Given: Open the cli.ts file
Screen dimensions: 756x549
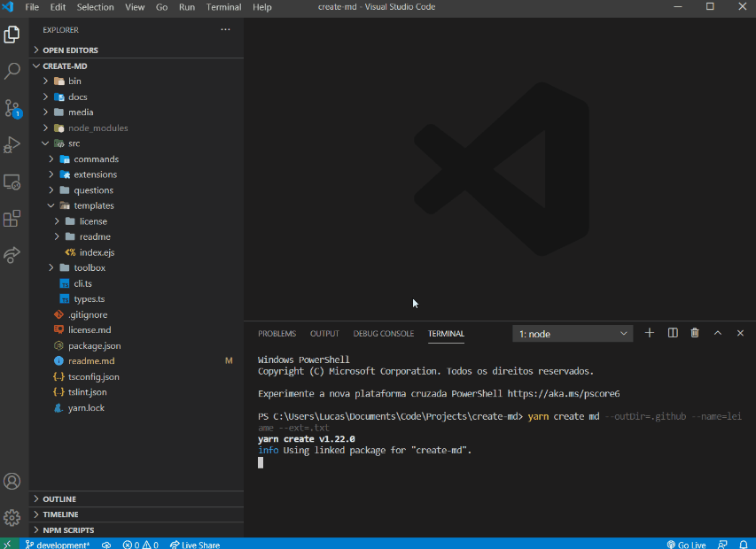Looking at the screenshot, I should (136, 283).
